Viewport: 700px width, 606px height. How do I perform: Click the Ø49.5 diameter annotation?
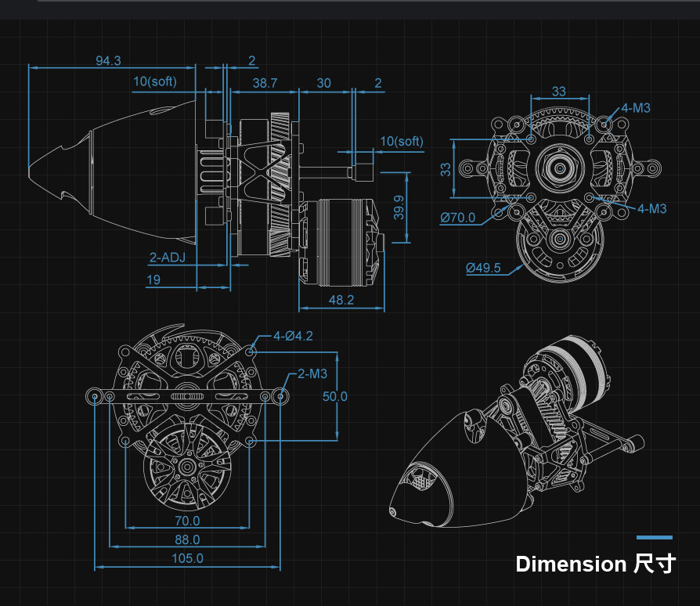pos(483,268)
